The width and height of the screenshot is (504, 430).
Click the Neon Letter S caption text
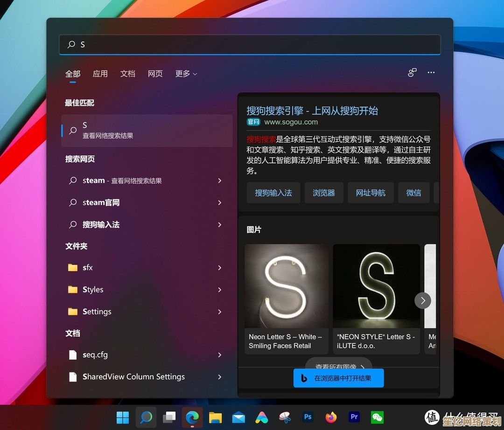[x=285, y=341]
